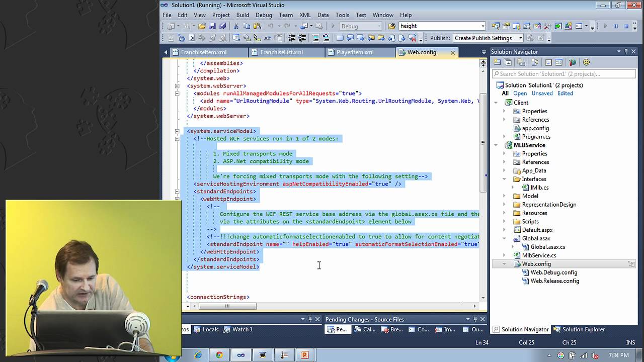The width and height of the screenshot is (644, 362).
Task: Open the Locals tab
Action: coord(206,329)
